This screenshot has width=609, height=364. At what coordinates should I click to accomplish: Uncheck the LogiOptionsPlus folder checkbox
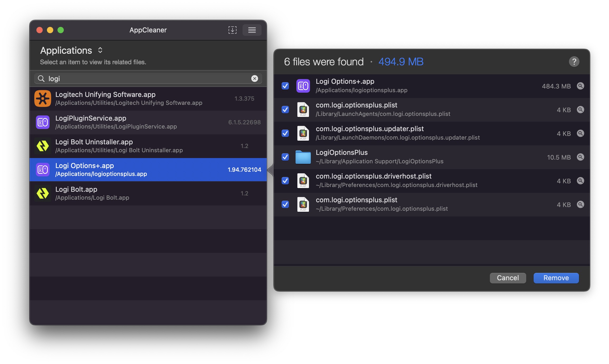[285, 157]
